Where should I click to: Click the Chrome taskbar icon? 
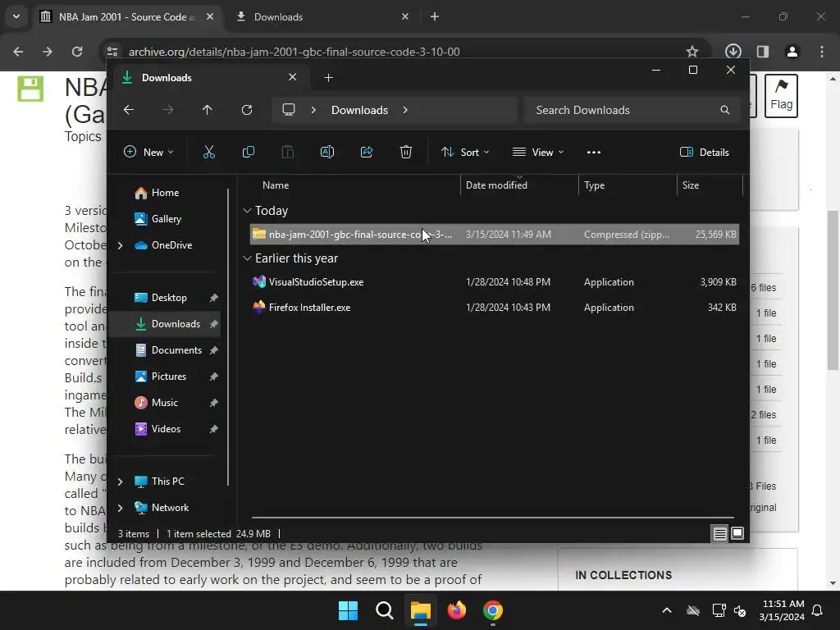coord(492,610)
